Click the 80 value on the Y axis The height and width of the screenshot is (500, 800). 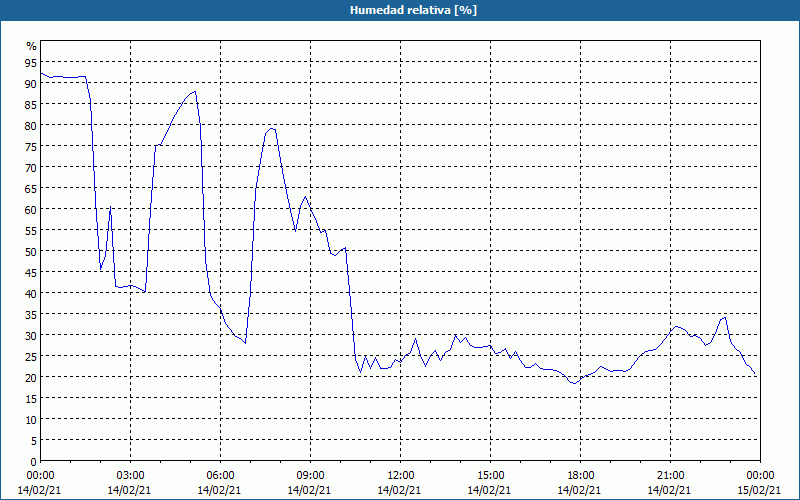point(31,126)
